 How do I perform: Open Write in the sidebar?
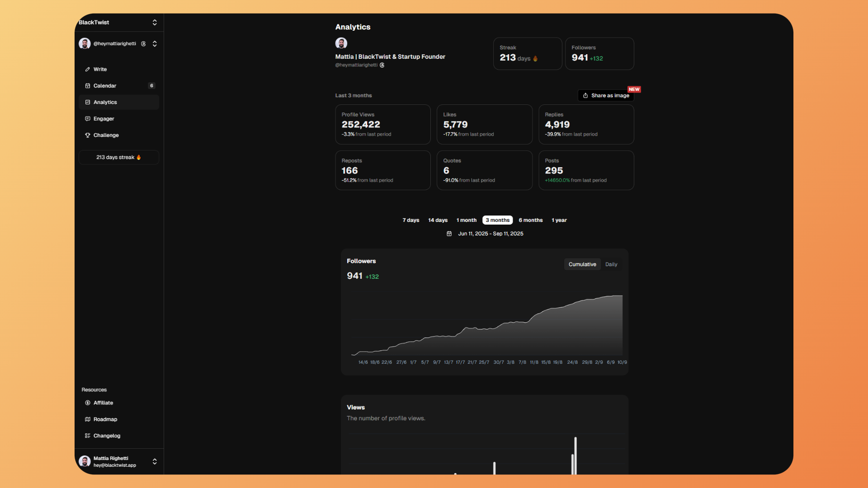(x=119, y=70)
